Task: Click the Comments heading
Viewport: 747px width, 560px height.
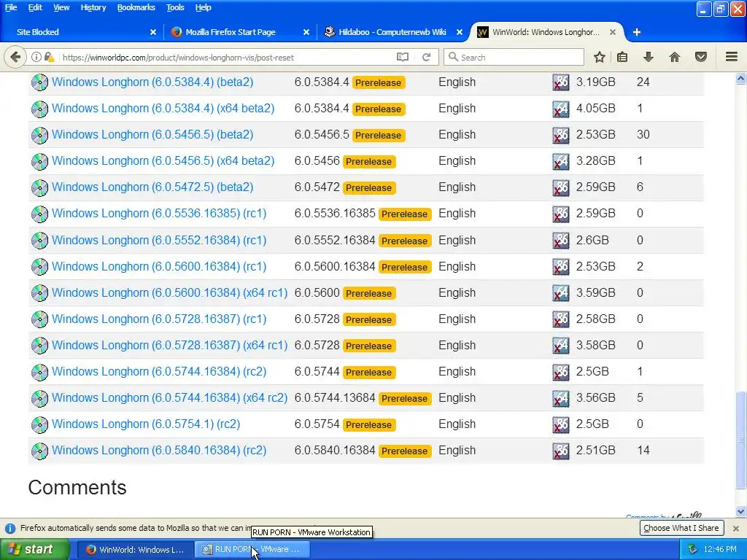Action: 77,487
